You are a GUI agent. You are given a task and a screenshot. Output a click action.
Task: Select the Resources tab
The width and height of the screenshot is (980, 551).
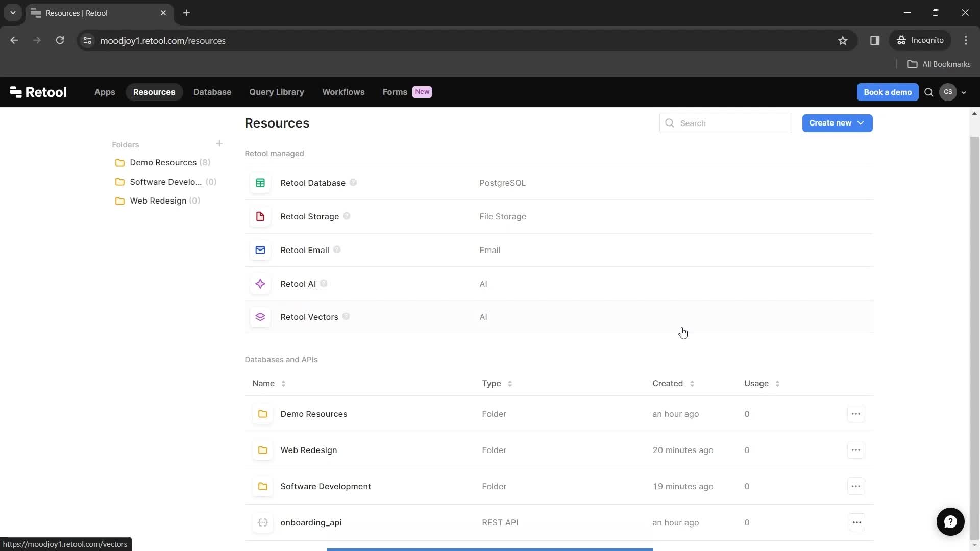pyautogui.click(x=154, y=92)
